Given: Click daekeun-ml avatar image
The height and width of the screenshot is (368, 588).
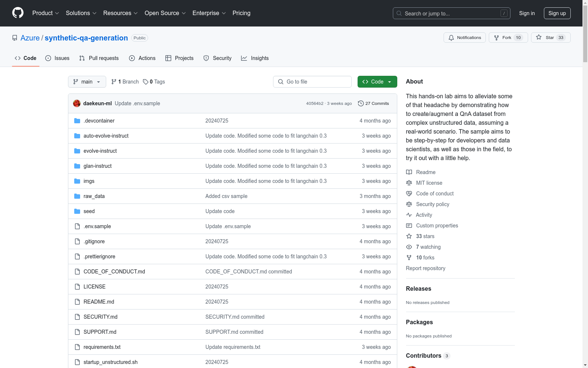Looking at the screenshot, I should click(x=77, y=103).
